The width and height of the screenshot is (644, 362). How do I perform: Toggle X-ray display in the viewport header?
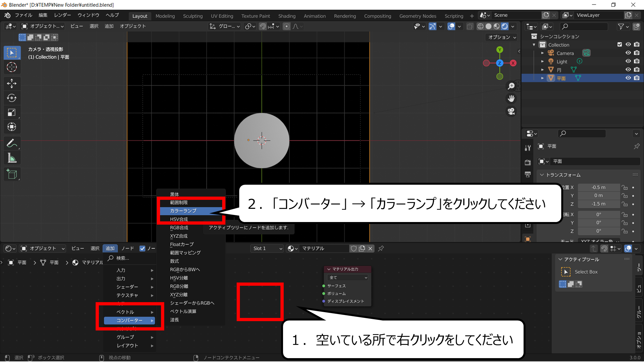point(470,26)
